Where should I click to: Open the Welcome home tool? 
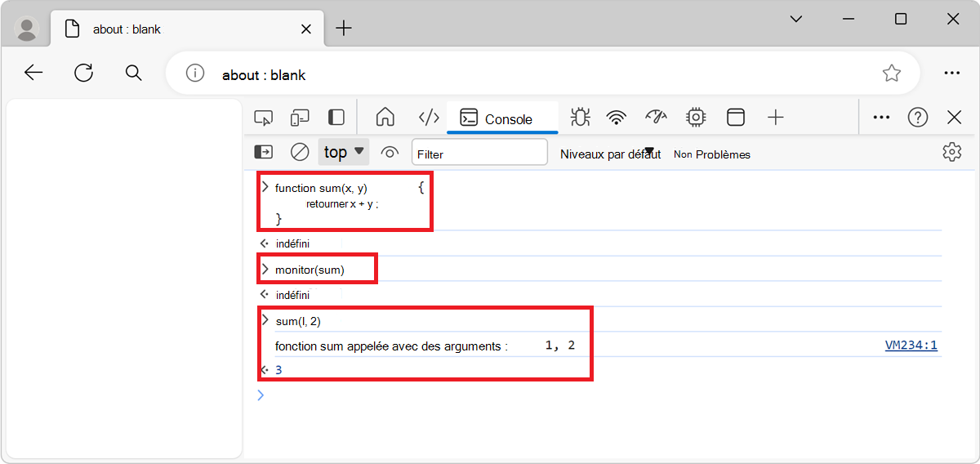385,118
